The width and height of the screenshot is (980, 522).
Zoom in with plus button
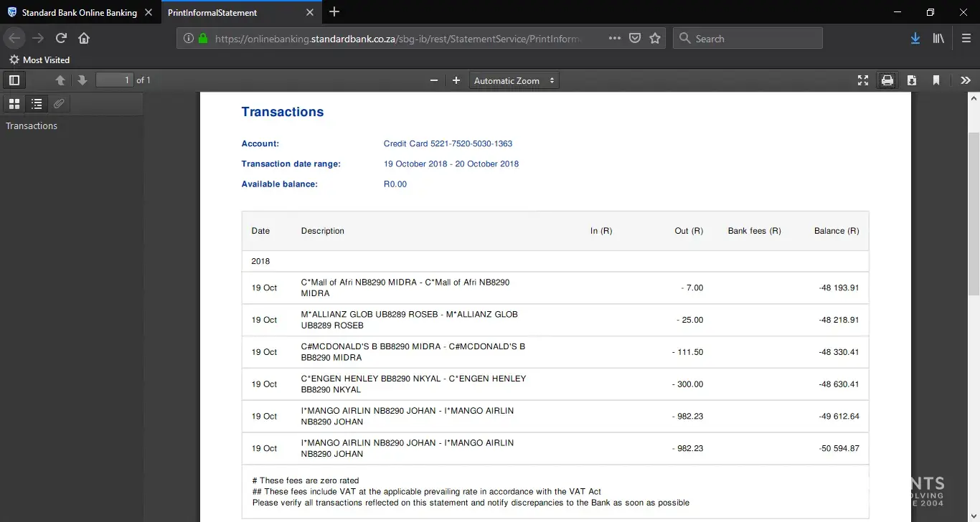tap(456, 80)
